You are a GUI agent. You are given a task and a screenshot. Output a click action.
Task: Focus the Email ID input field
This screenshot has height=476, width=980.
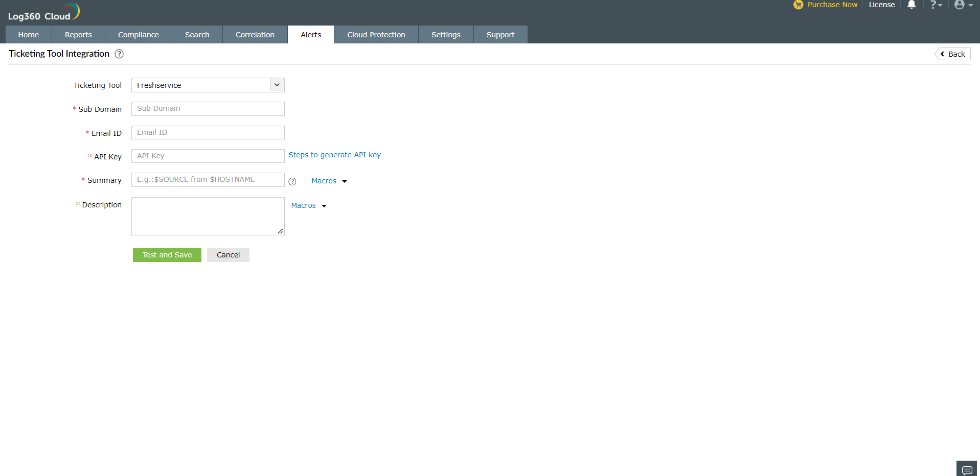[208, 133]
